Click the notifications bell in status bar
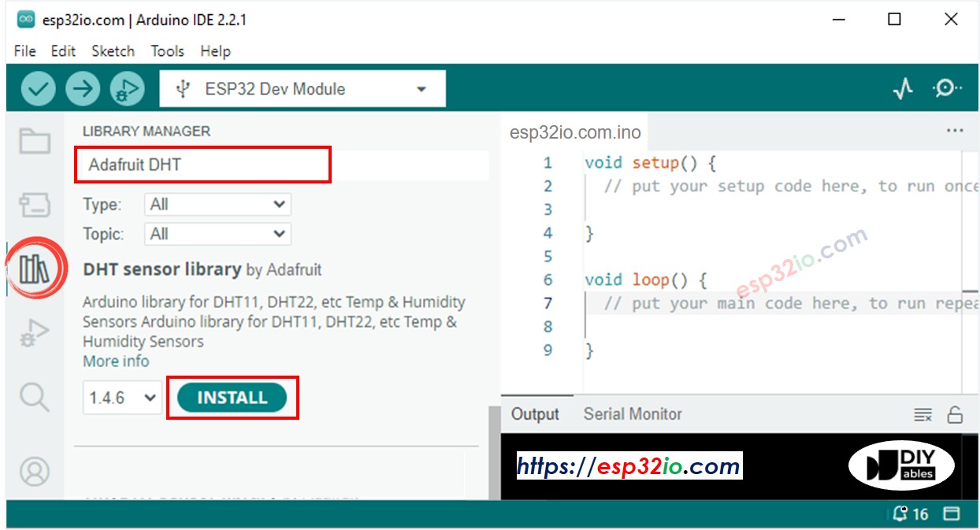The height and width of the screenshot is (530, 980). (898, 513)
